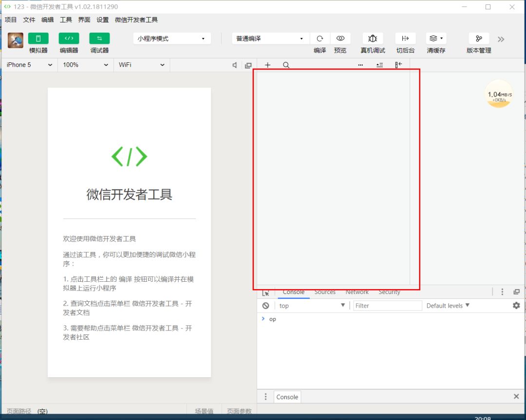Click the console Filter input field
The image size is (526, 420).
pyautogui.click(x=388, y=306)
